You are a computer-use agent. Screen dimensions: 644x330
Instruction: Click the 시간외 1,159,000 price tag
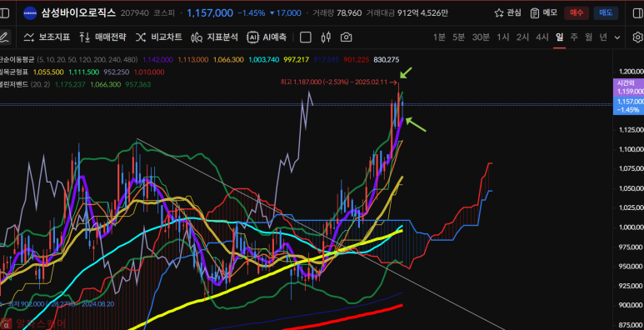click(x=628, y=87)
